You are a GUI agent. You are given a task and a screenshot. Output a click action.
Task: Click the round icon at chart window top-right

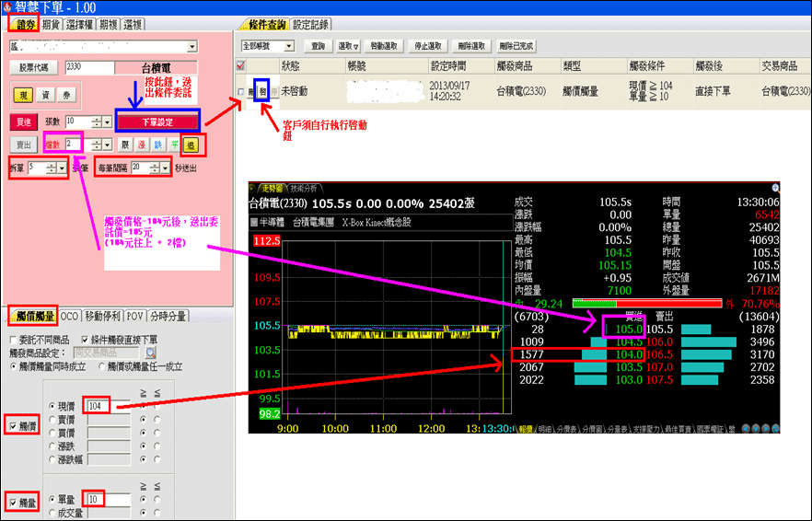[775, 188]
